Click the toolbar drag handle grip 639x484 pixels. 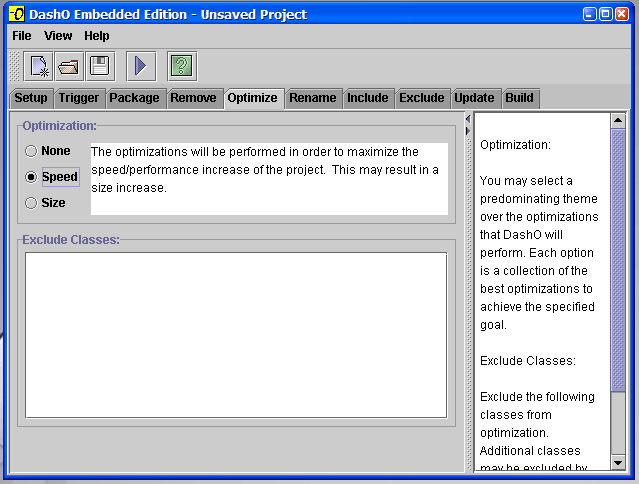coord(14,66)
